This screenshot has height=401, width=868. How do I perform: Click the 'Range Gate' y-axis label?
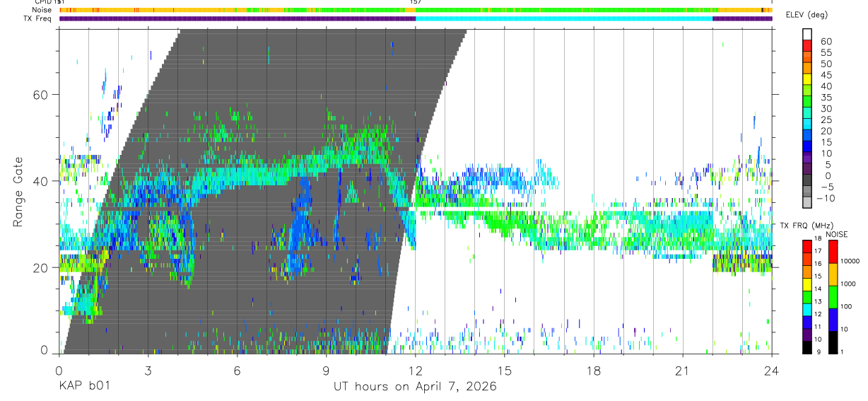point(19,191)
